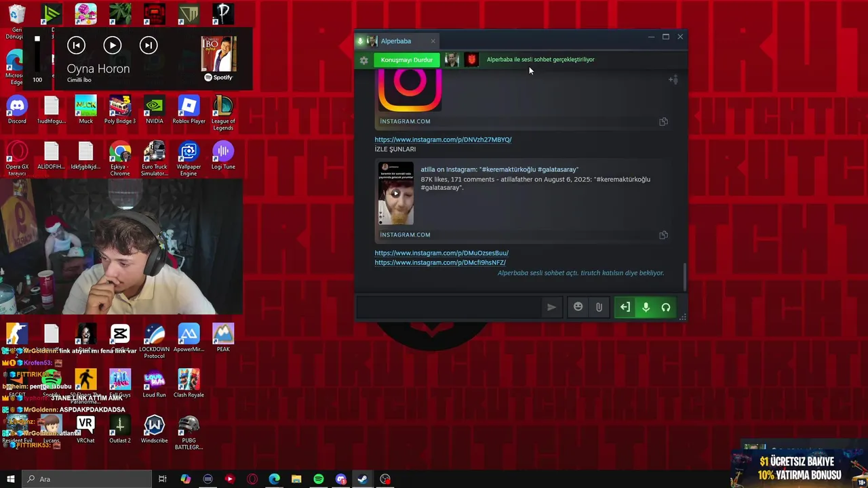Open the DNVzh27MBYQ Instagram link
This screenshot has width=868, height=488.
[x=443, y=140]
